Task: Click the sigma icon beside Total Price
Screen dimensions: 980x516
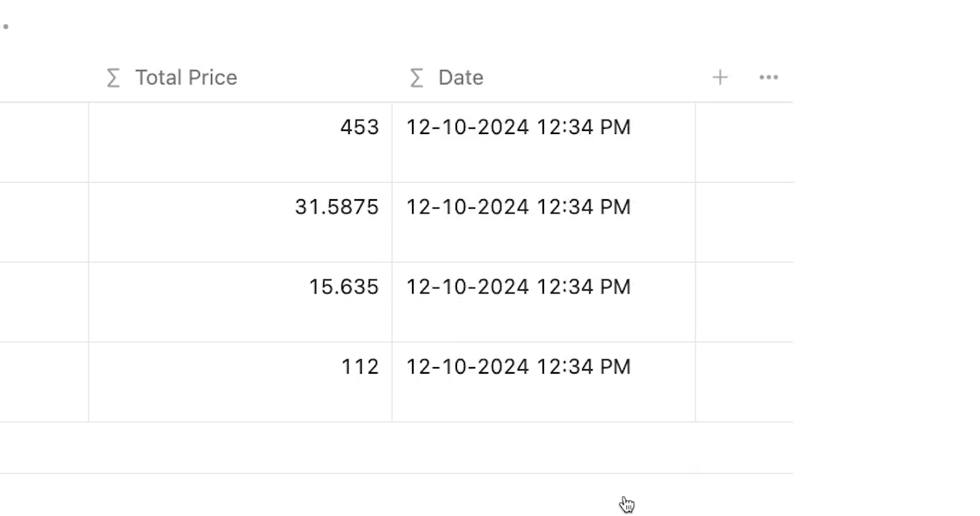Action: (113, 78)
